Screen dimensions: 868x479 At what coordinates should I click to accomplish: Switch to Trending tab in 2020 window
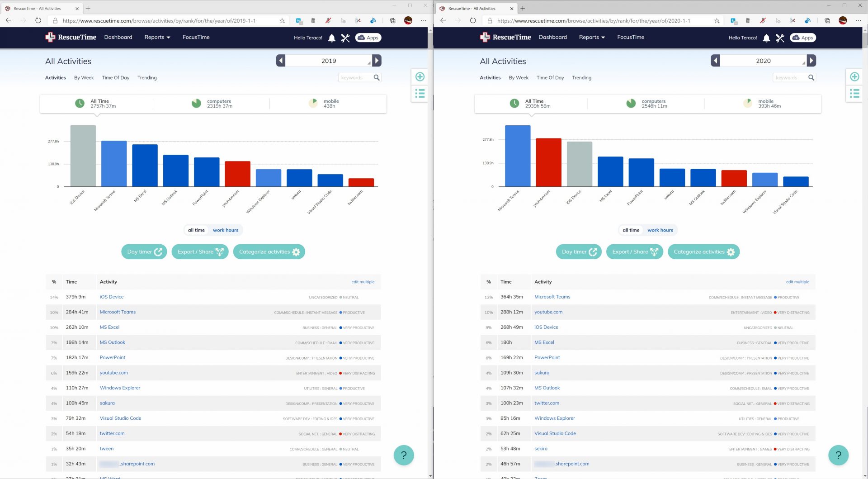point(581,78)
